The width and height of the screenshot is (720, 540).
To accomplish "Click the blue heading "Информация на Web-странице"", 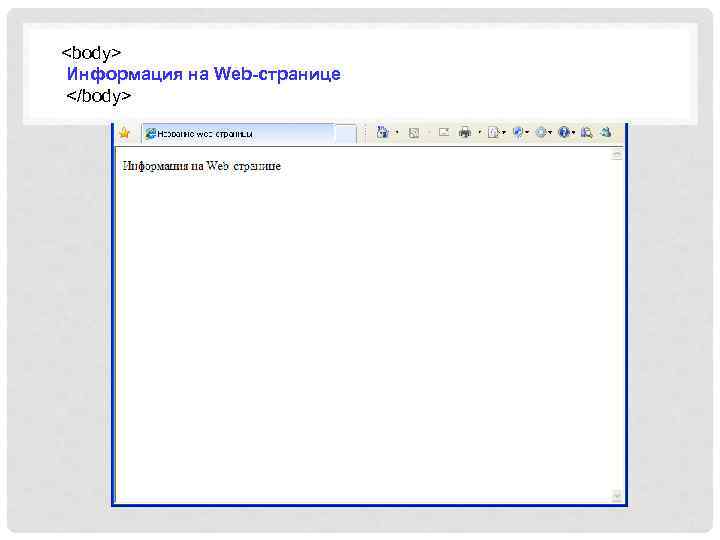I will click(203, 74).
